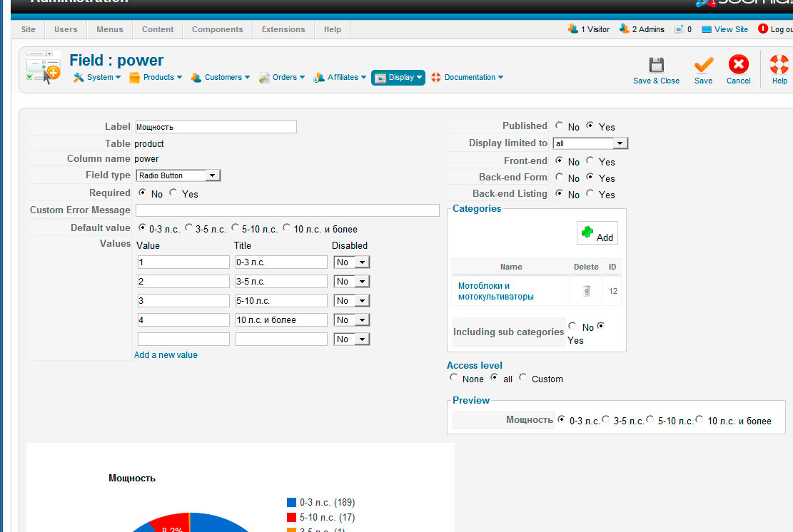Click the View Site monitor icon
The width and height of the screenshot is (793, 532).
pyautogui.click(x=707, y=29)
